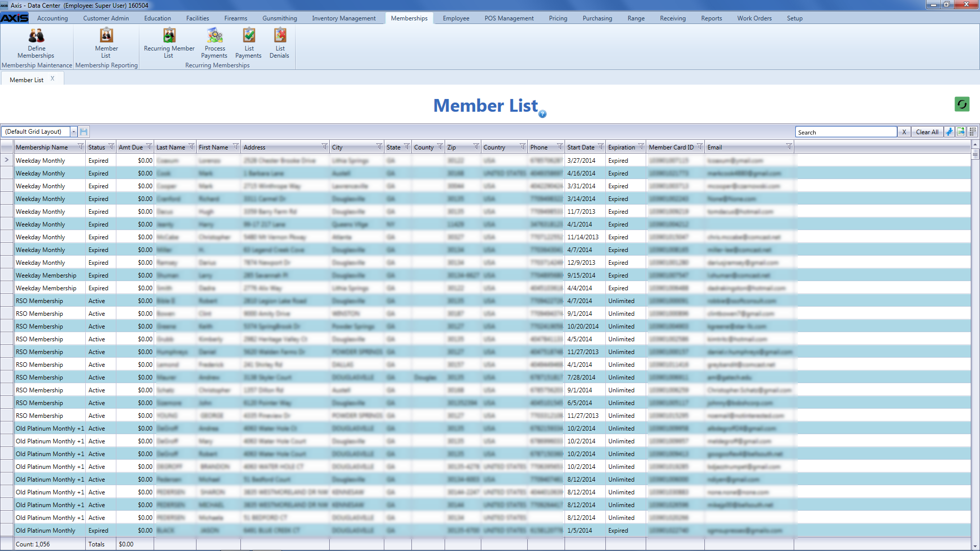980x551 pixels.
Task: Filter the Start Date column
Action: click(x=601, y=147)
